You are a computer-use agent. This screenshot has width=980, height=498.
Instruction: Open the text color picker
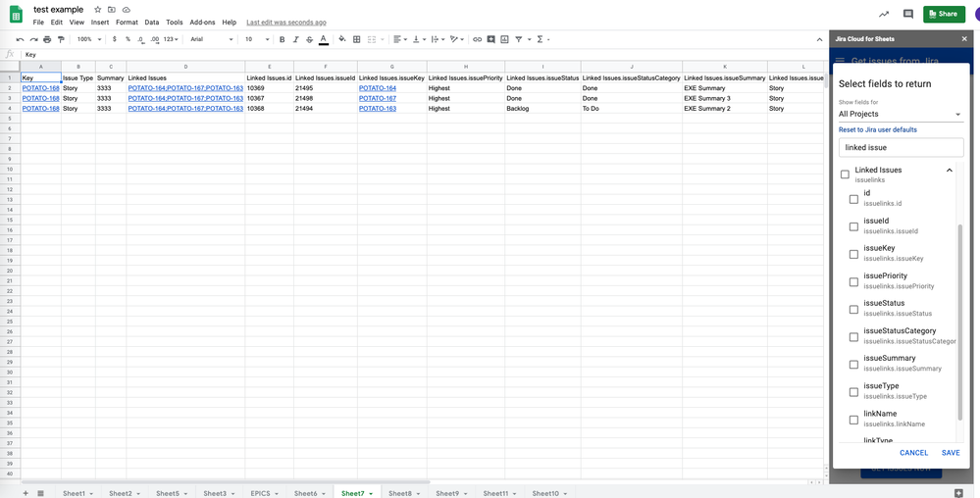click(x=323, y=39)
